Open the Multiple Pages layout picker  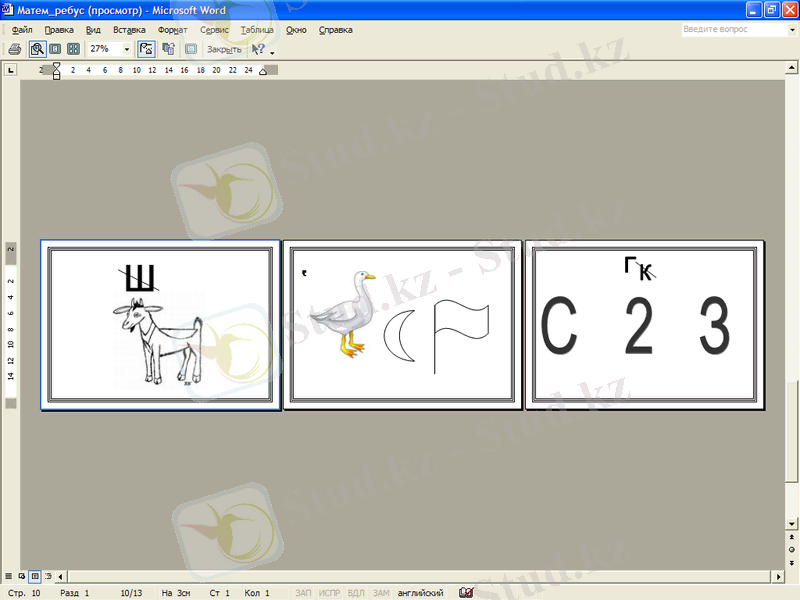coord(73,48)
